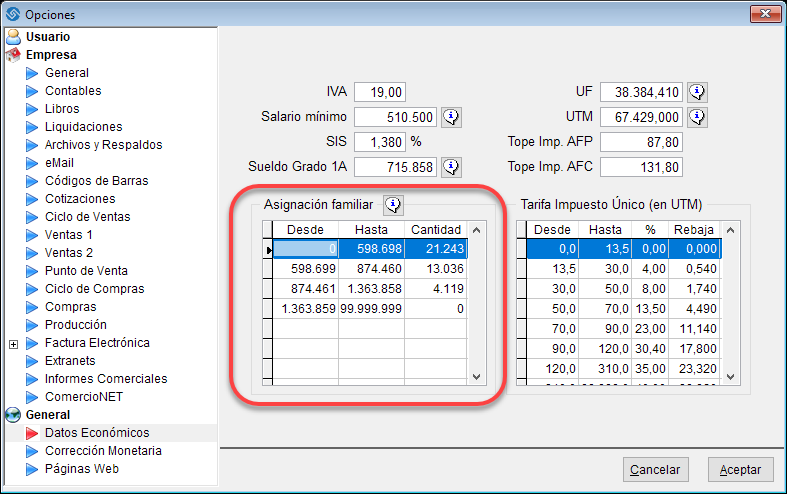
Task: Select the percentage cell 13,50
Action: pos(650,309)
